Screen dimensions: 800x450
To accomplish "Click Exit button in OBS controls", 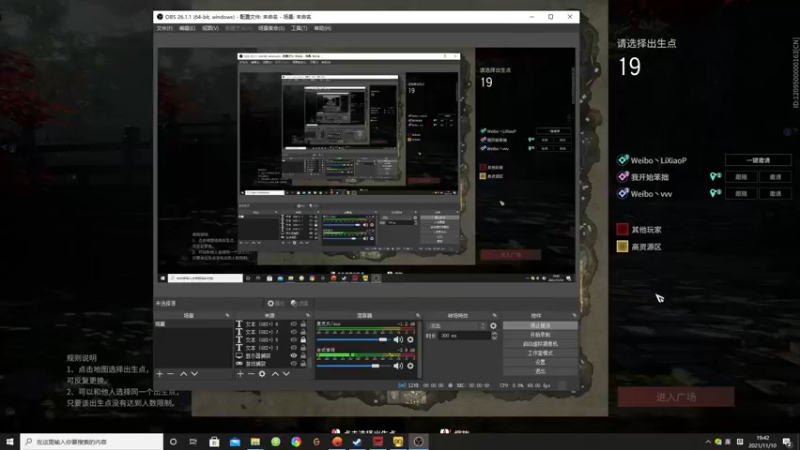I will [540, 371].
